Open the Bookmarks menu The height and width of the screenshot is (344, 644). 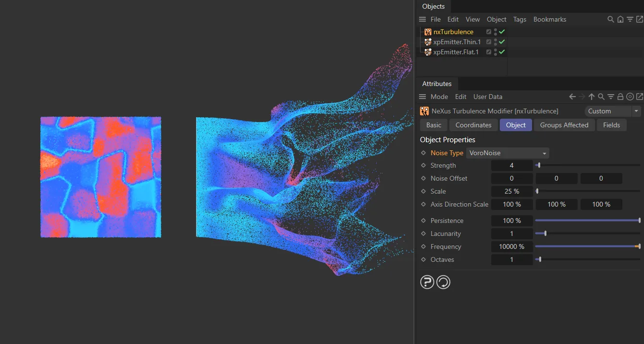[549, 19]
